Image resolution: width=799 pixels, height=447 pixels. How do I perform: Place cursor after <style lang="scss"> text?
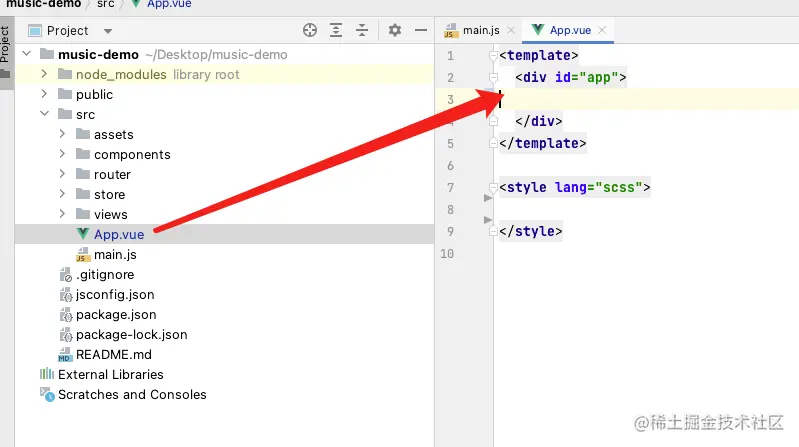(651, 188)
